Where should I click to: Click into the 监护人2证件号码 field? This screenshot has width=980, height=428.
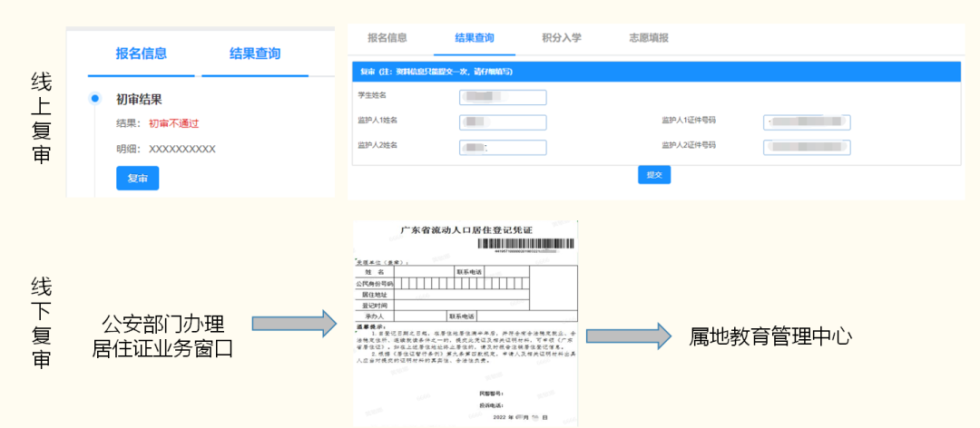805,147
